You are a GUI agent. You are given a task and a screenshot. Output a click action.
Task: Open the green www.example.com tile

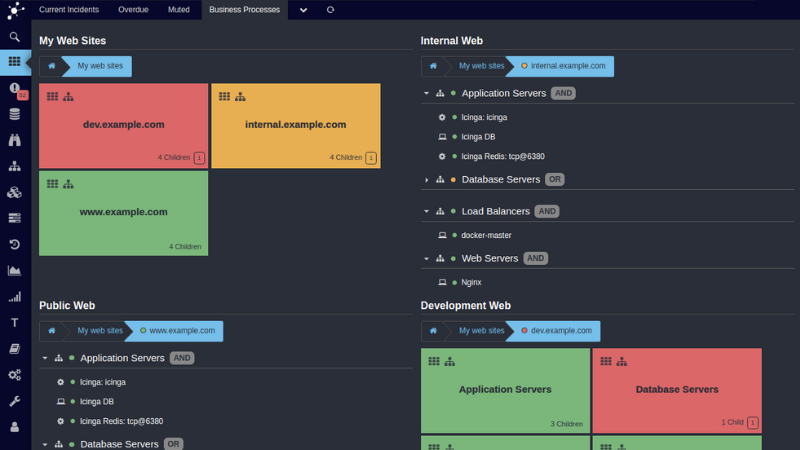click(x=123, y=213)
